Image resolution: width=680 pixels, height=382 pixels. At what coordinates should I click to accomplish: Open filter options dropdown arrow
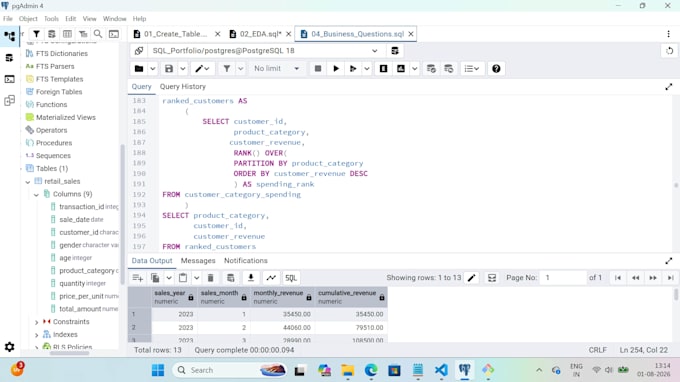tap(240, 69)
